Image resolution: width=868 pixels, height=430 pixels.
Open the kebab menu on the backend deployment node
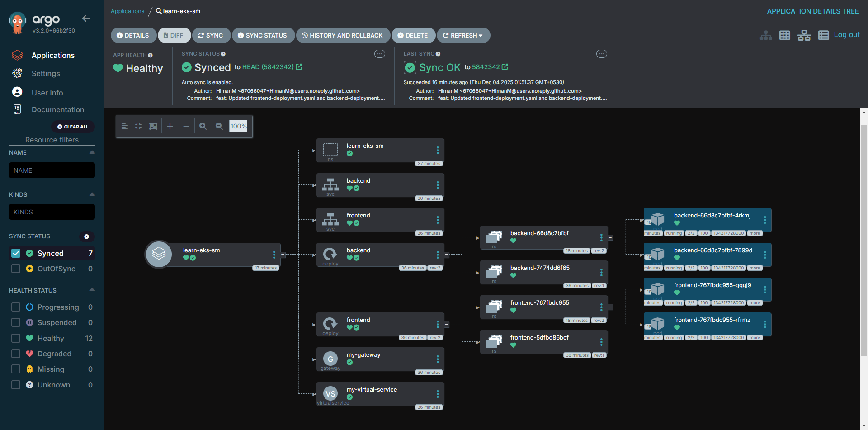coord(437,254)
